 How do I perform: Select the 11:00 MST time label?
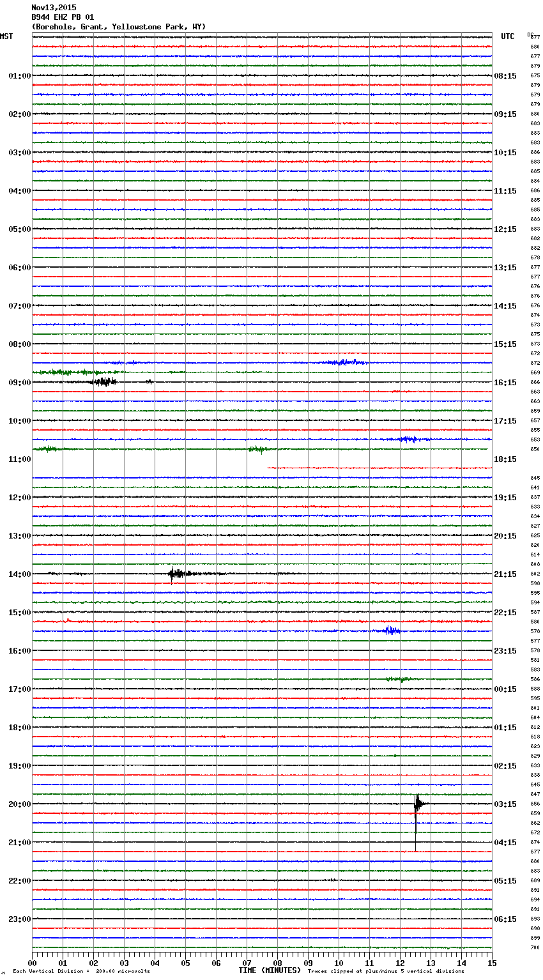(20, 459)
